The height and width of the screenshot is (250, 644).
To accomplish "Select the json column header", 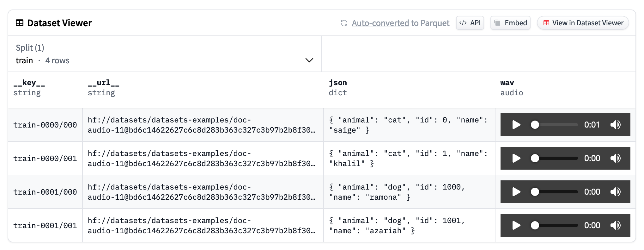I will coord(338,83).
